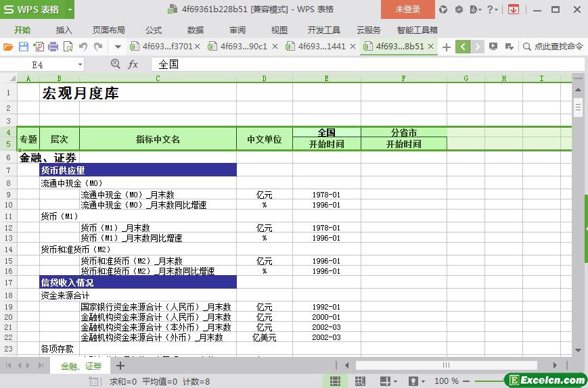Click the vertical scrollbar down arrow

pos(578,351)
